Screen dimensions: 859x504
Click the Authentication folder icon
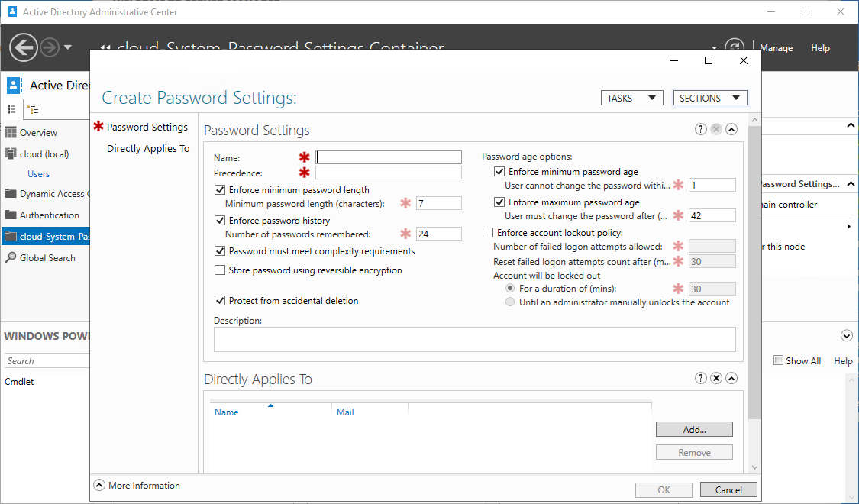[x=11, y=215]
